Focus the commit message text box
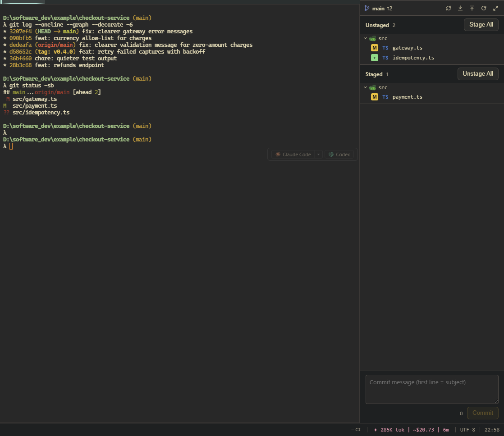The width and height of the screenshot is (504, 436). 432,389
